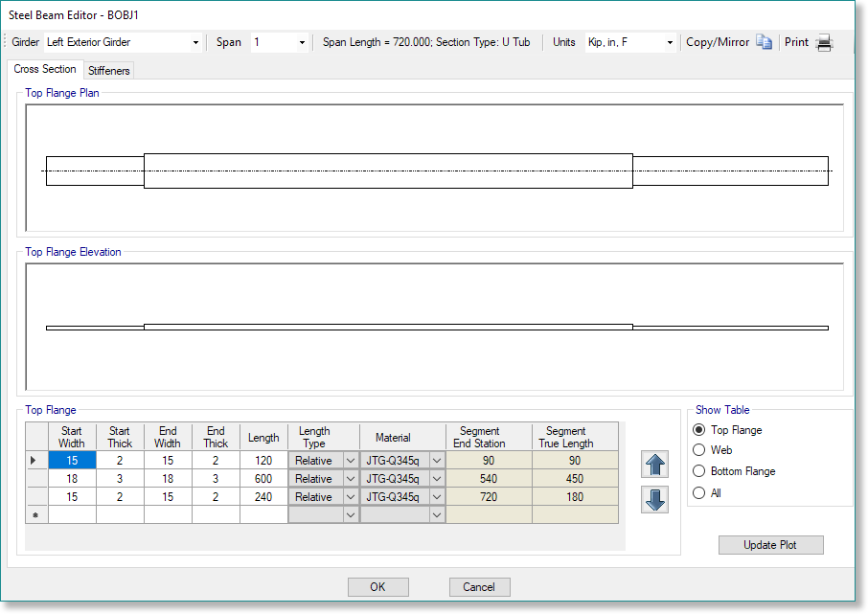Click the Print icon in toolbar

pyautogui.click(x=823, y=42)
